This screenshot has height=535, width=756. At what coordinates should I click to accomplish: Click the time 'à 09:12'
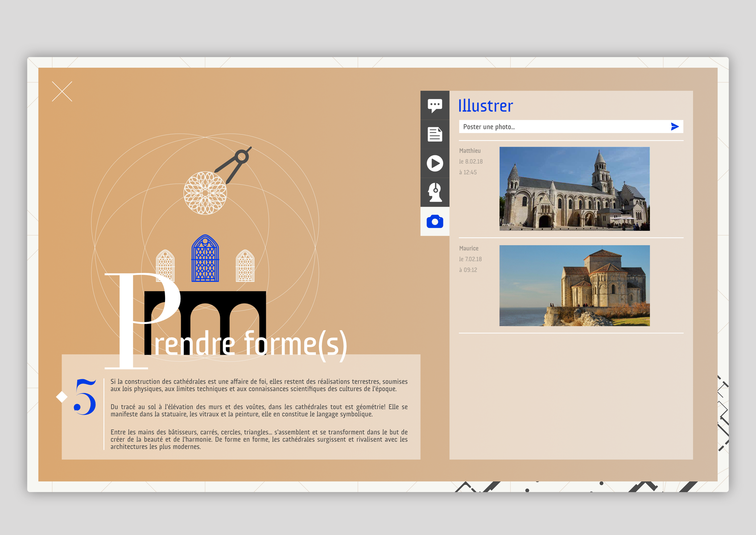[468, 270]
